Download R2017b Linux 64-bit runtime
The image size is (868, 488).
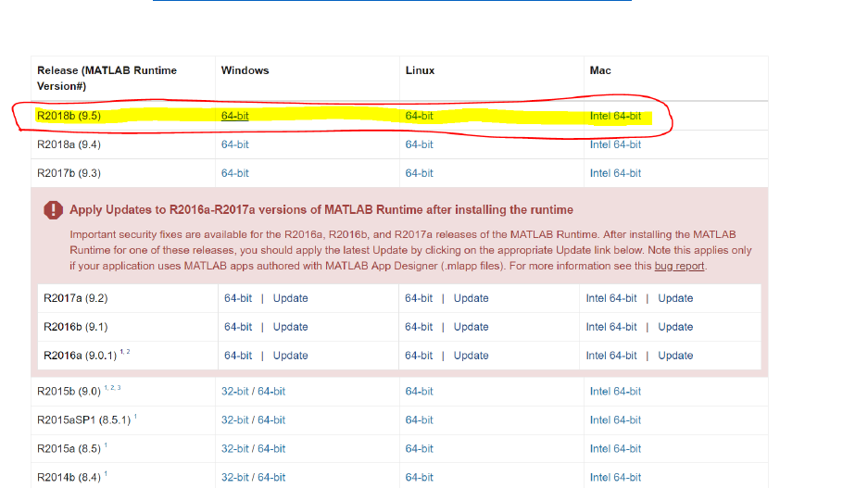click(x=419, y=173)
